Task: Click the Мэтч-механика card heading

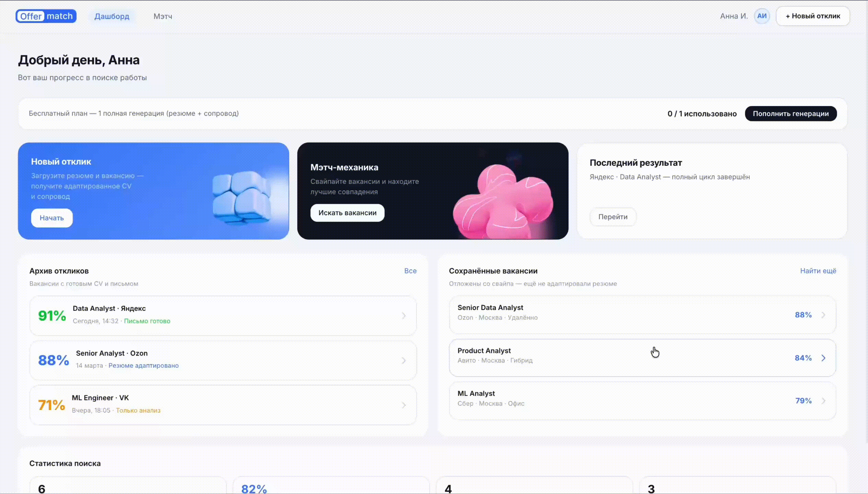Action: click(x=344, y=167)
